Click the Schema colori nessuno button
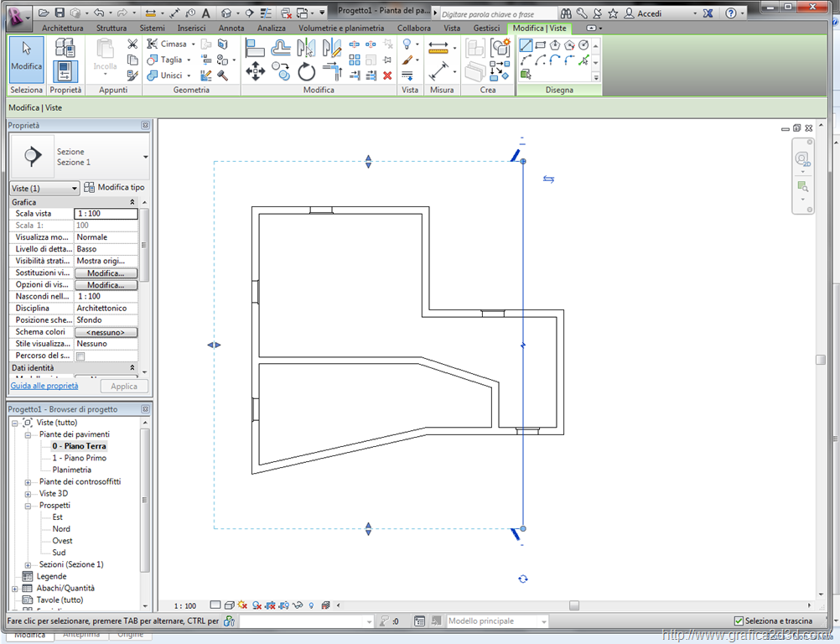Screen dimensions: 840x644 106,332
